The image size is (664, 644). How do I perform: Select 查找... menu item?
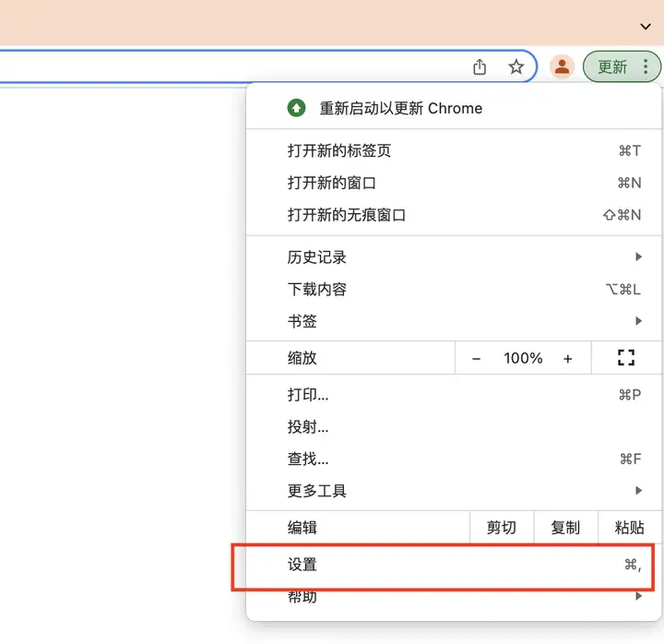[453, 459]
